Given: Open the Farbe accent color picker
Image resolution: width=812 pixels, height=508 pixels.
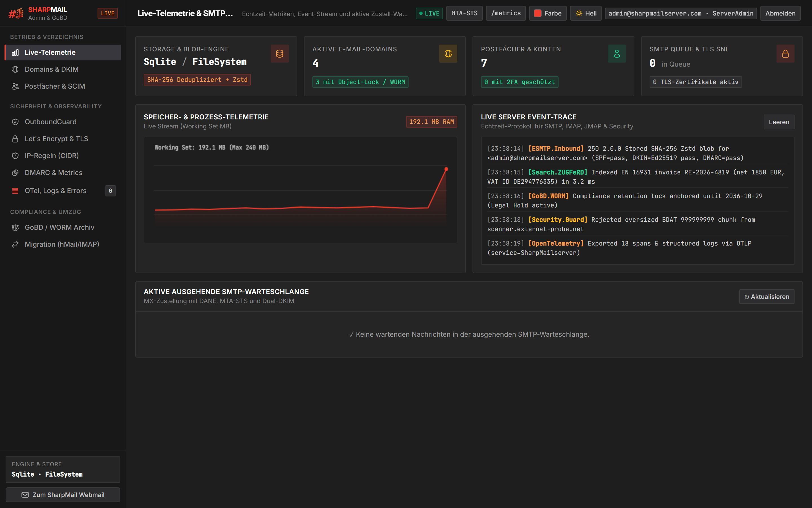Looking at the screenshot, I should (548, 14).
